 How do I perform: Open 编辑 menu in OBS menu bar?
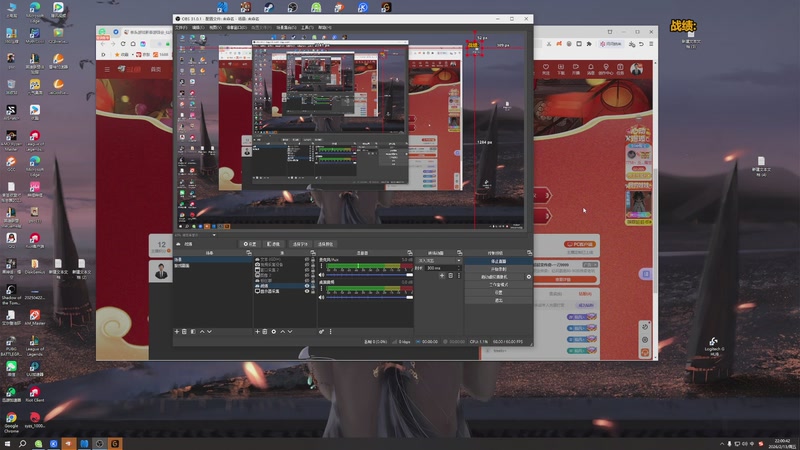click(198, 28)
